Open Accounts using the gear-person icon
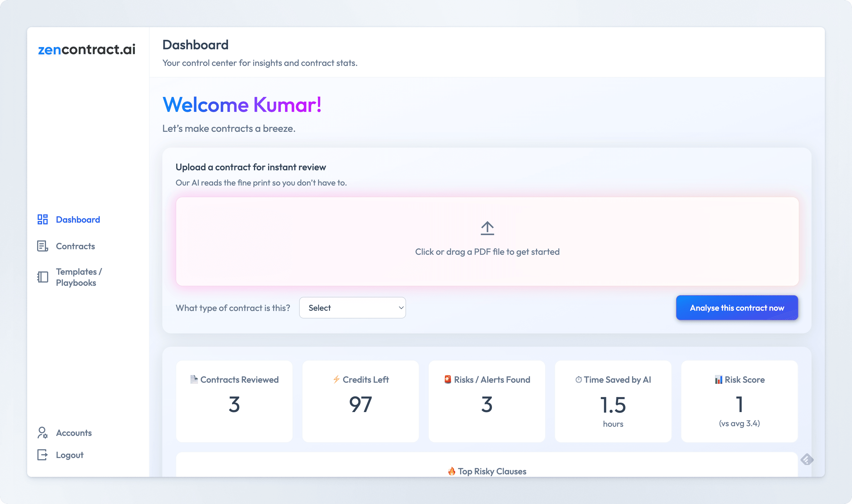 coord(42,433)
